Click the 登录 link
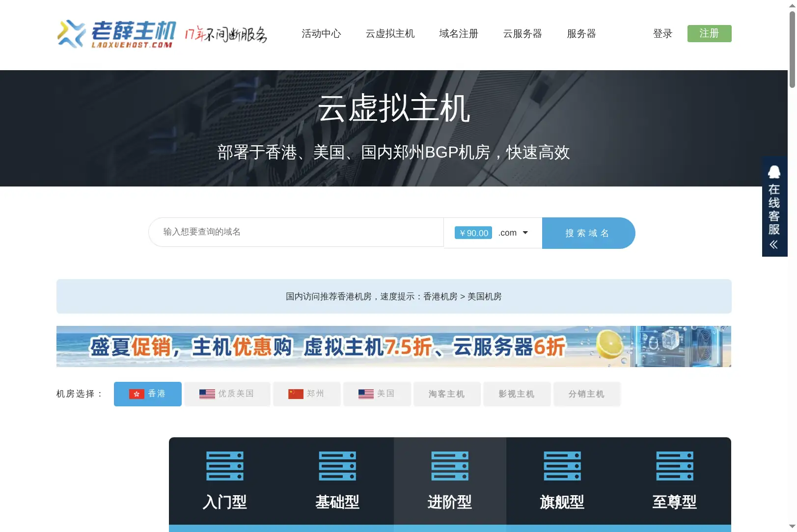 coord(662,34)
